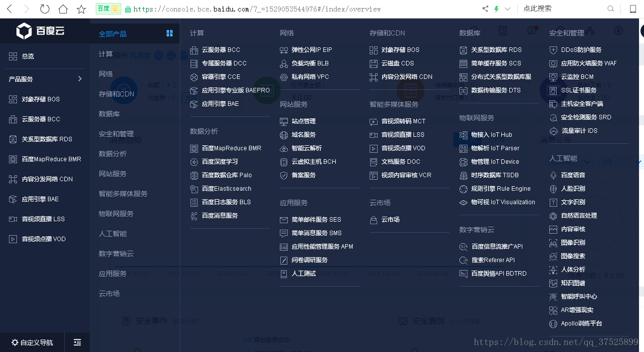Click the 云监控 BCM icon
This screenshot has width=644, height=352.
(553, 77)
